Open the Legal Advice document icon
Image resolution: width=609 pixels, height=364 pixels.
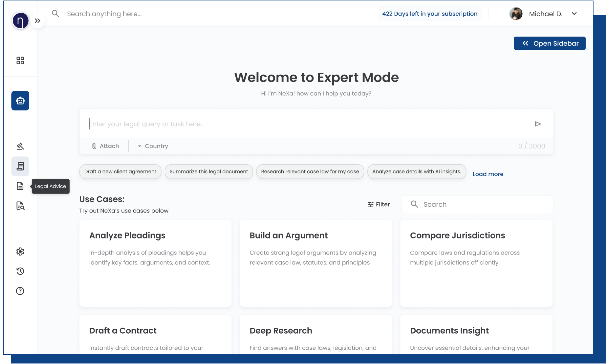[x=20, y=186]
